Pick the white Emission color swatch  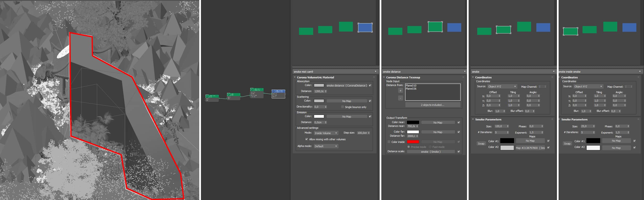pos(319,116)
